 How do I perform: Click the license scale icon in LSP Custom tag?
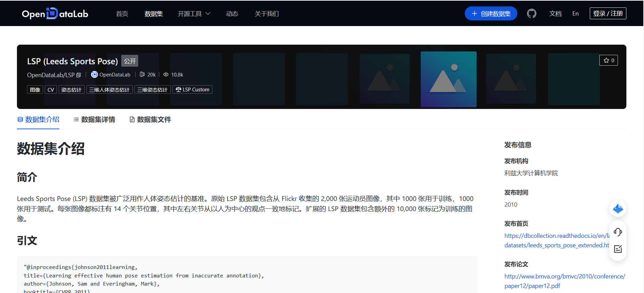pyautogui.click(x=178, y=89)
